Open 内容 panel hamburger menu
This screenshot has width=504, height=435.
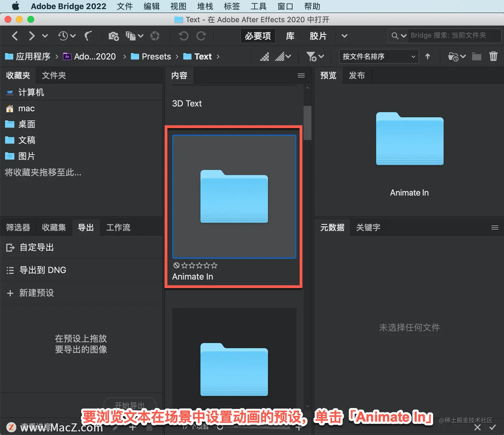pyautogui.click(x=301, y=76)
